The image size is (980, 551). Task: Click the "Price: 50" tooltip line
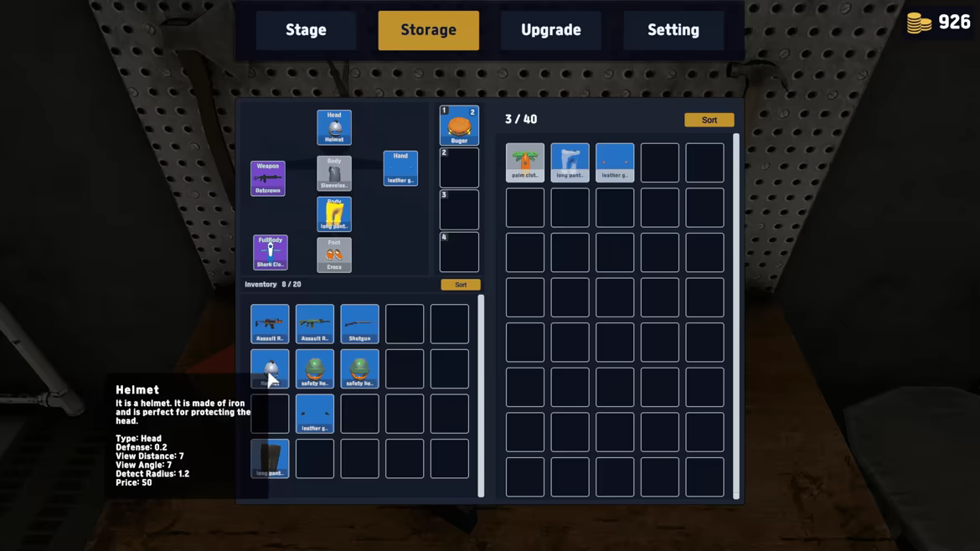click(x=134, y=482)
